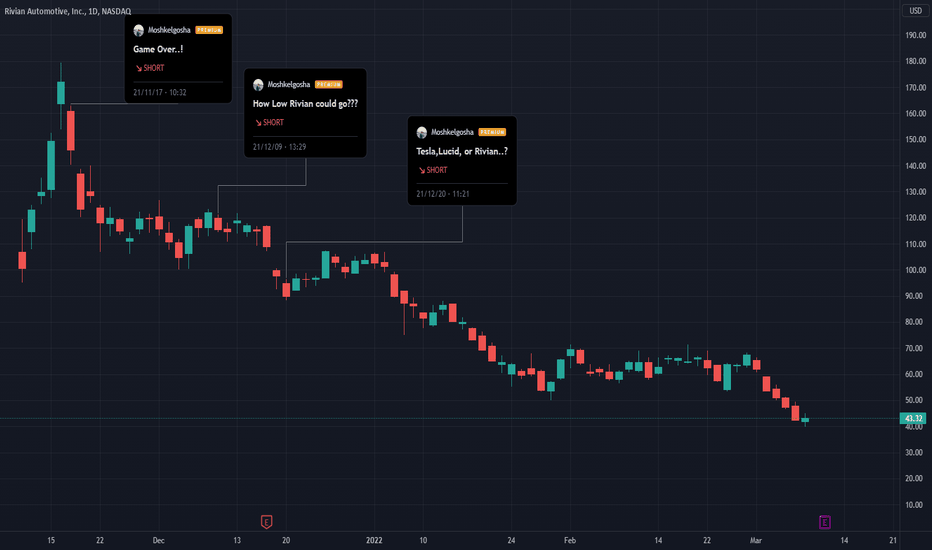Click the SHORT label on Tesla,Lucid card

pos(433,170)
